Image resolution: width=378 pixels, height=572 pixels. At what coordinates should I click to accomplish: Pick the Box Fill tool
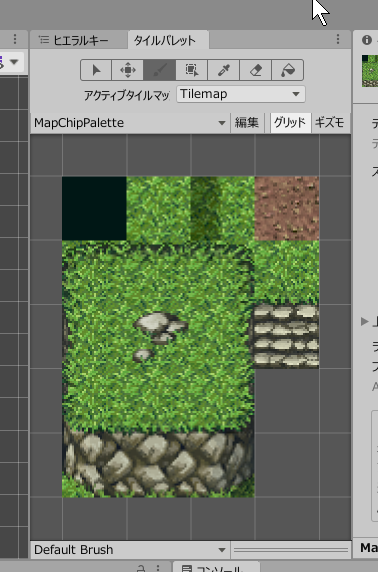click(192, 70)
